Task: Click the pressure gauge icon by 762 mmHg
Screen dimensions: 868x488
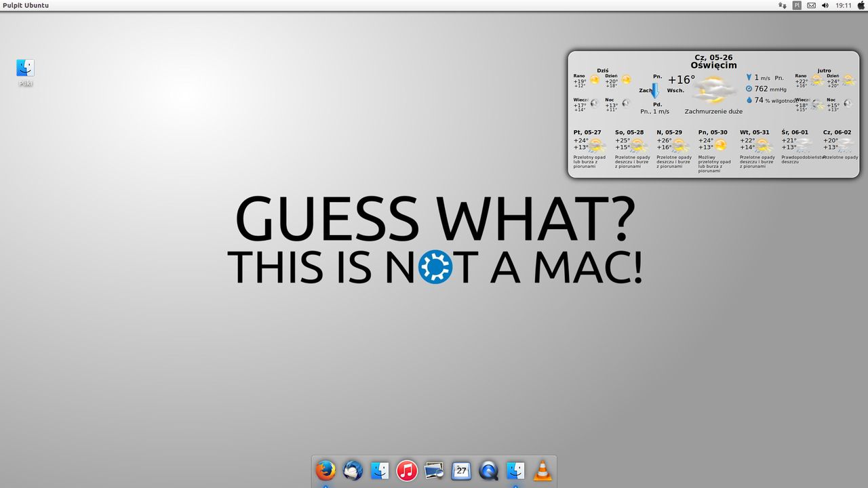Action: tap(749, 89)
